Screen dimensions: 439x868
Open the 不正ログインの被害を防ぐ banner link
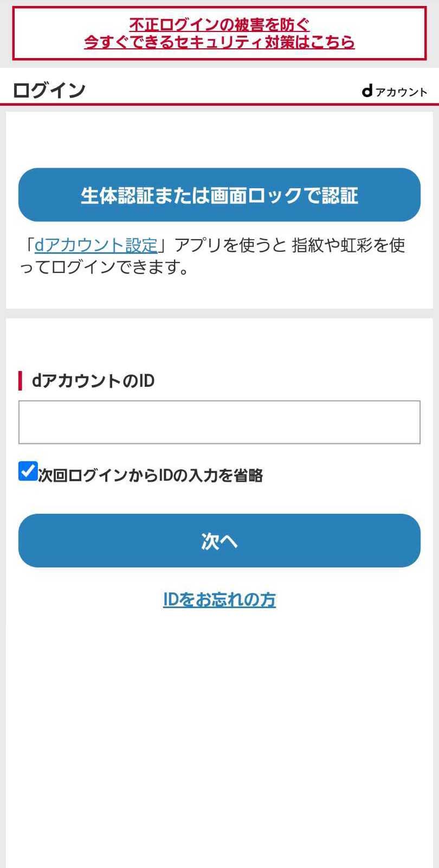point(219,24)
